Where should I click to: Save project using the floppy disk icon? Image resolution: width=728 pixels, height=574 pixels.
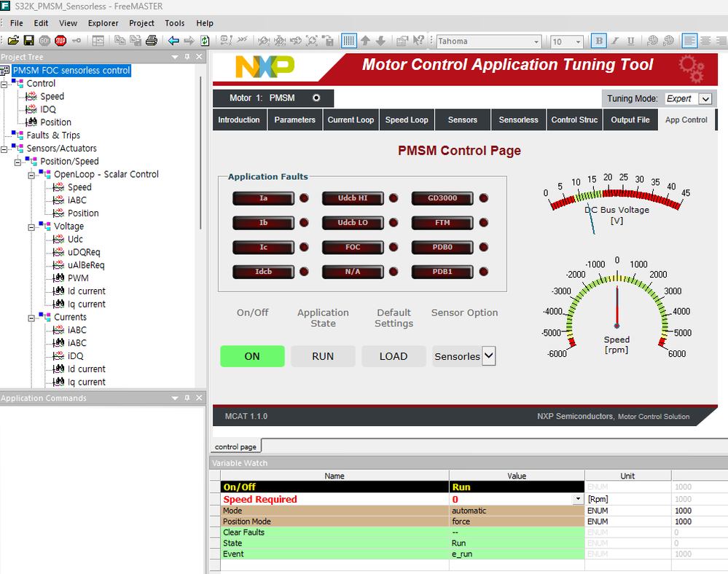(x=29, y=41)
